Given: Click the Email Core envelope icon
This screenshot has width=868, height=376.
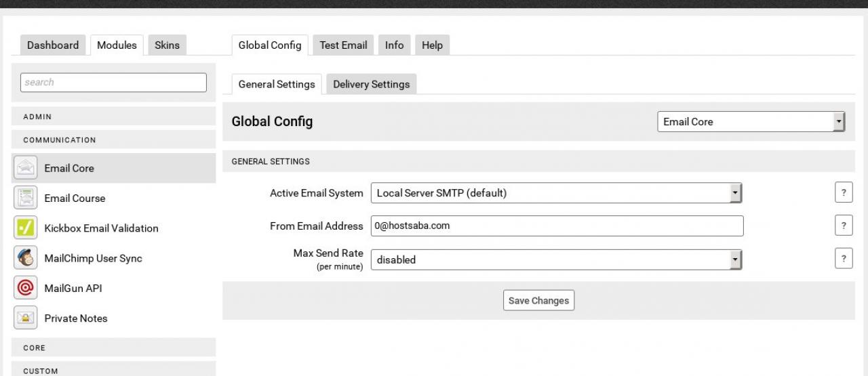Looking at the screenshot, I should point(26,168).
